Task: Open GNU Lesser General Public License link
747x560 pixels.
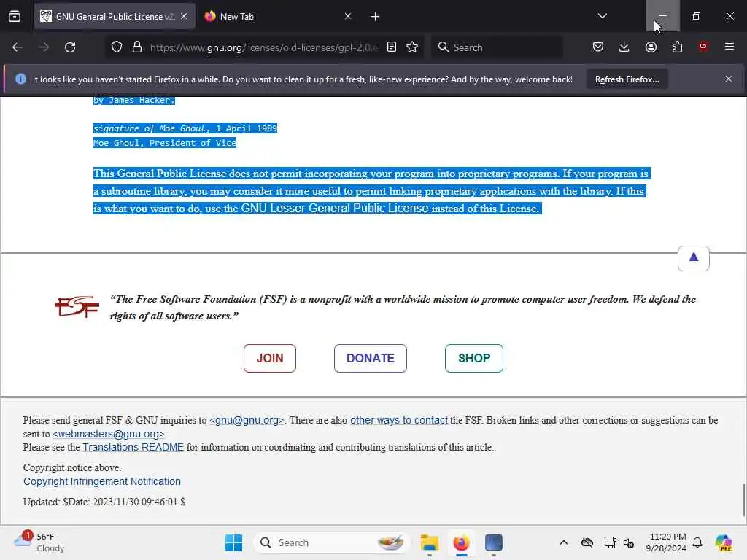Action: click(x=334, y=209)
